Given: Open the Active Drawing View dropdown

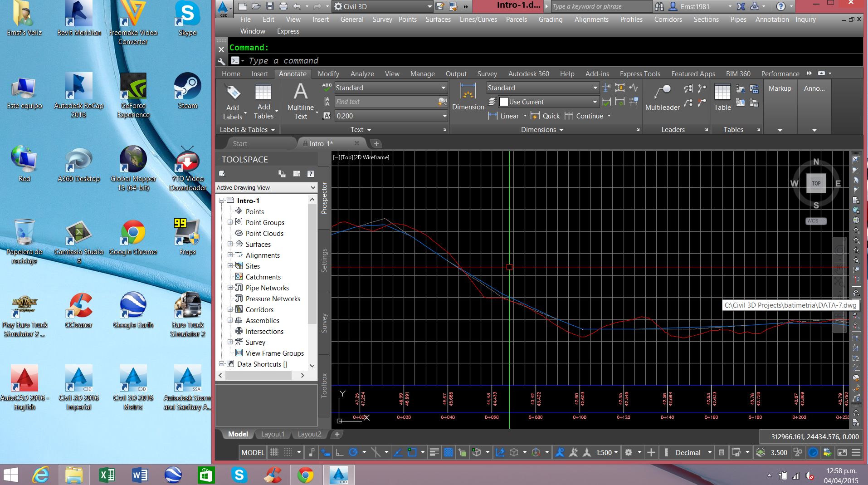Looking at the screenshot, I should click(266, 187).
